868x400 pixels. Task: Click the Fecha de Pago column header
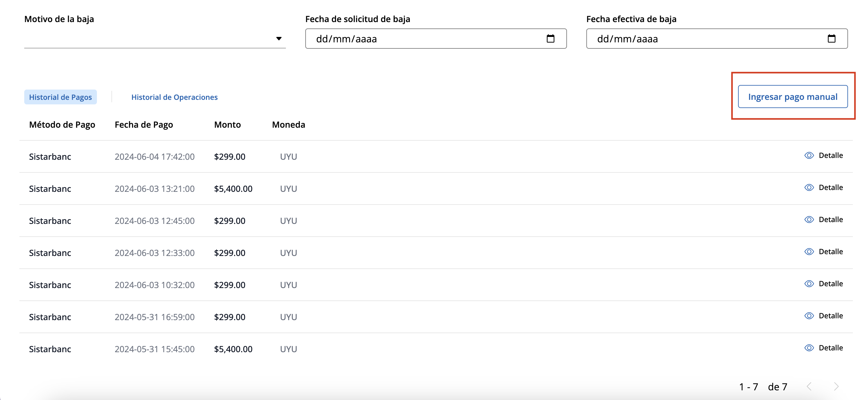pos(144,125)
